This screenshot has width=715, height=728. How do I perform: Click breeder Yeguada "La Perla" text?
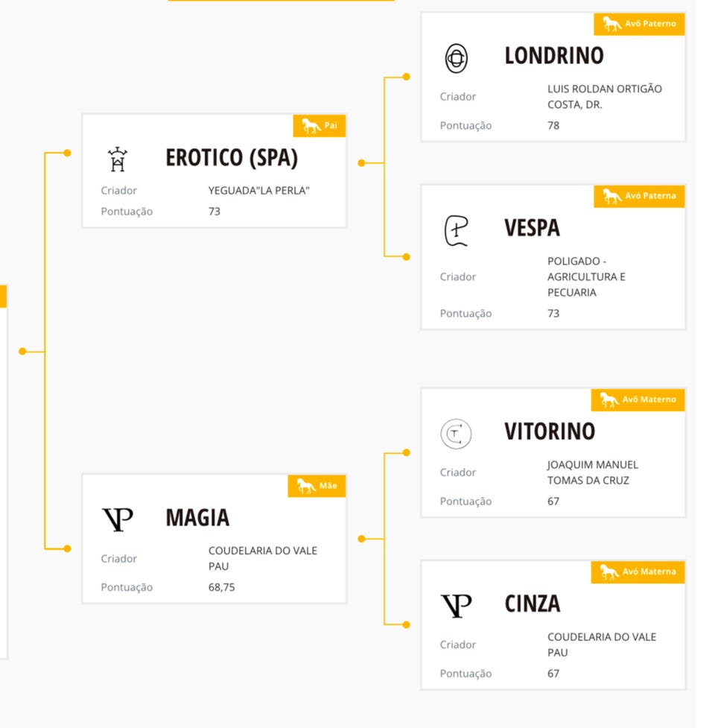point(259,190)
